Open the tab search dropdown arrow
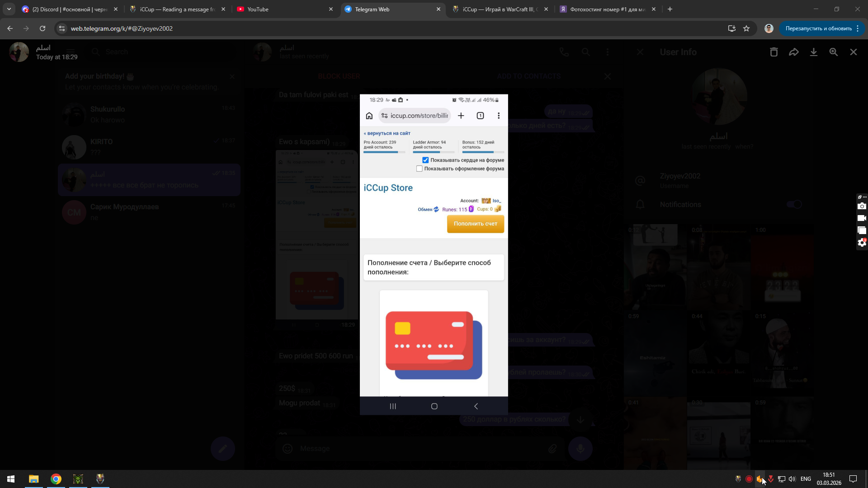868x488 pixels. point(9,9)
